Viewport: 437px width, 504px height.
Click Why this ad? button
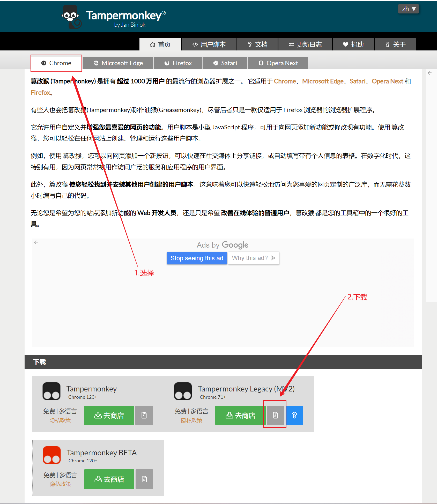[254, 258]
